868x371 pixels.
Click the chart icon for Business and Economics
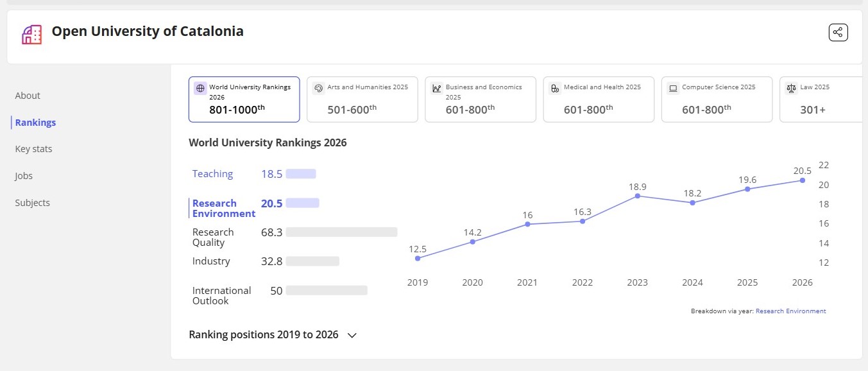[x=436, y=89]
